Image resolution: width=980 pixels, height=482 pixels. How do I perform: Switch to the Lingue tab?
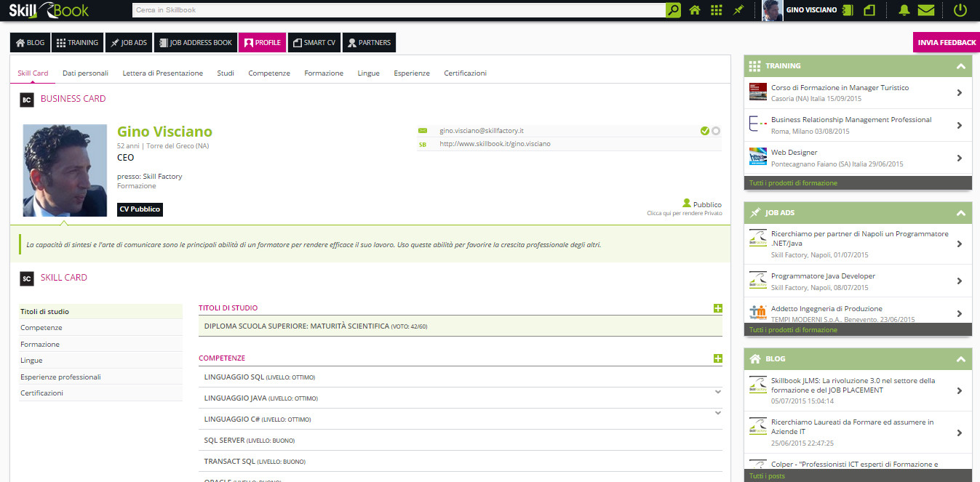(x=369, y=73)
